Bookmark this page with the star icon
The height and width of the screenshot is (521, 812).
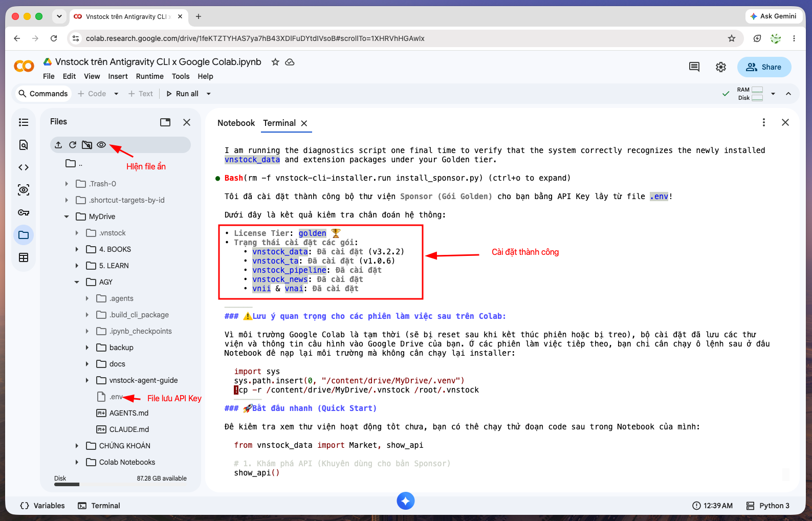(x=732, y=38)
